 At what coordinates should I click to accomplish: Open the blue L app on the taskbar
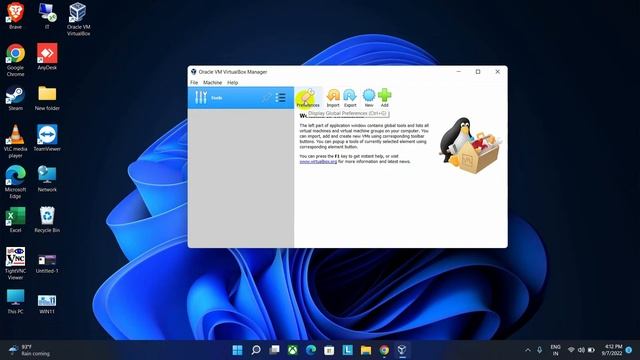pyautogui.click(x=347, y=350)
